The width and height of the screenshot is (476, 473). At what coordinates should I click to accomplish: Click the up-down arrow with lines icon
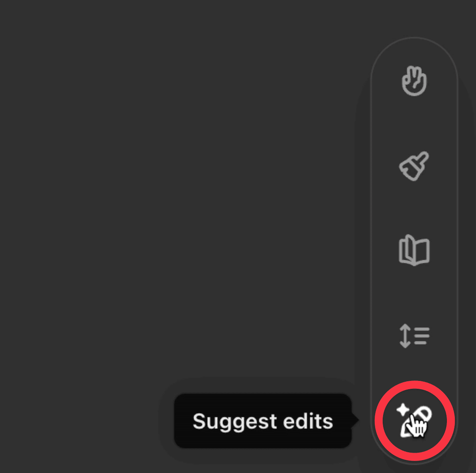click(x=414, y=336)
